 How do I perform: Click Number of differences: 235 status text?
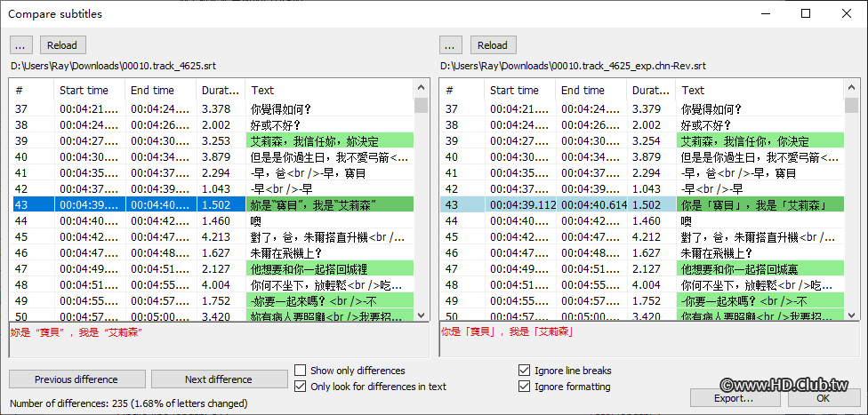click(128, 403)
